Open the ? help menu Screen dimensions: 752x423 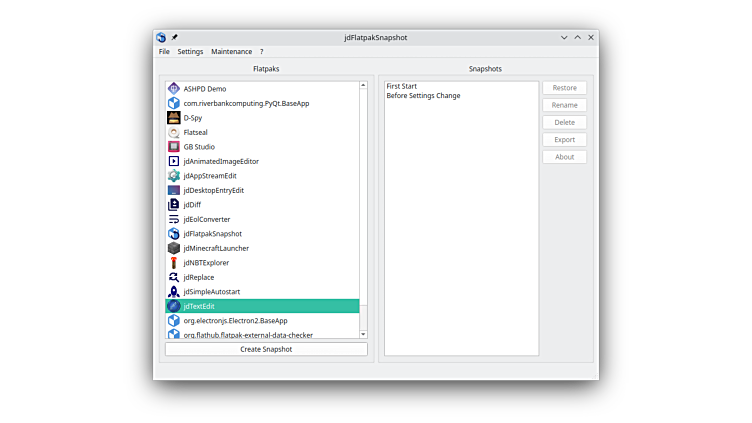pos(262,51)
